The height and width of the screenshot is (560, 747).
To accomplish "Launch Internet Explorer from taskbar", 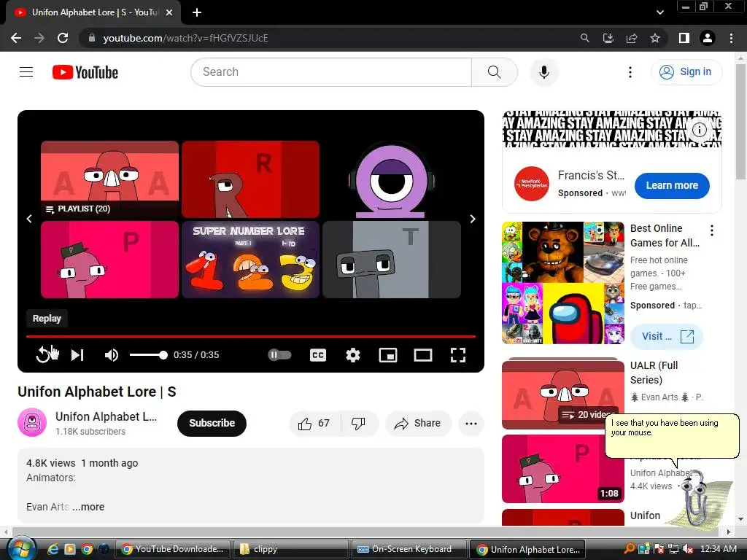I will tap(53, 549).
